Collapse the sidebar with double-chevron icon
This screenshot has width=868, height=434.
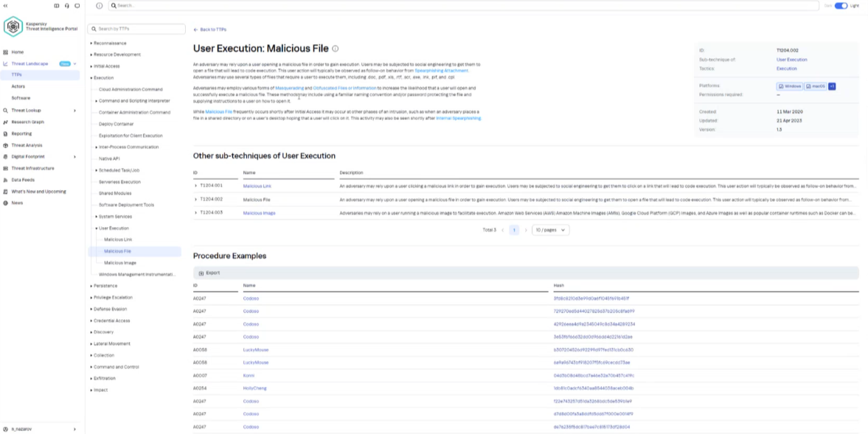6,6
